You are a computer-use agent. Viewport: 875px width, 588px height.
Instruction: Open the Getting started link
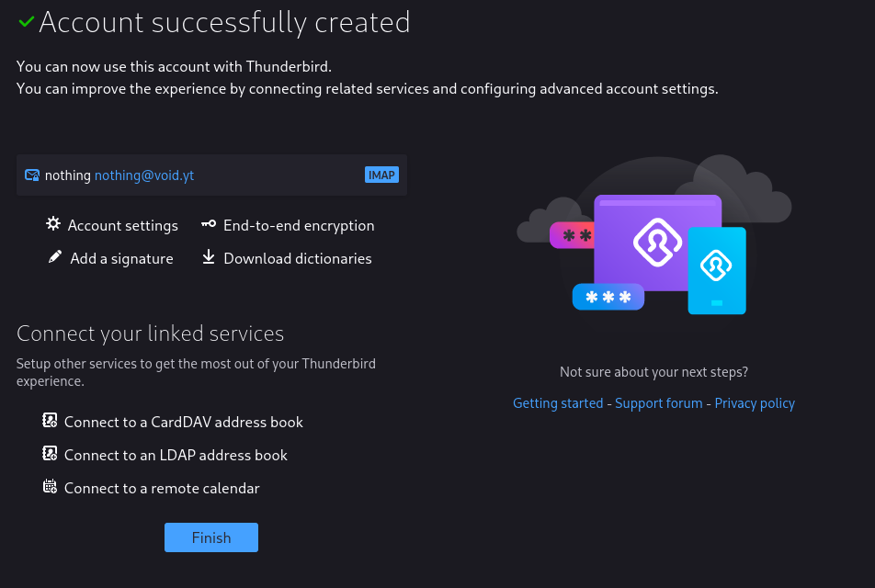558,402
